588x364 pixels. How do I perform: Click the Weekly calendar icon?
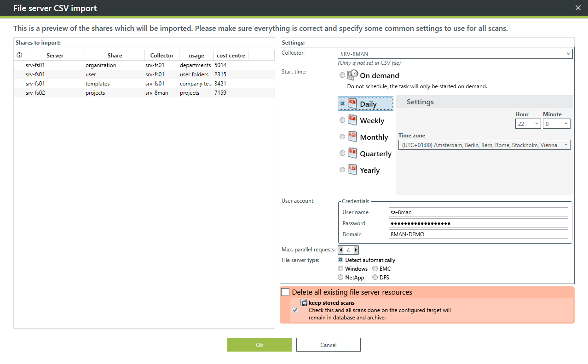tap(352, 120)
